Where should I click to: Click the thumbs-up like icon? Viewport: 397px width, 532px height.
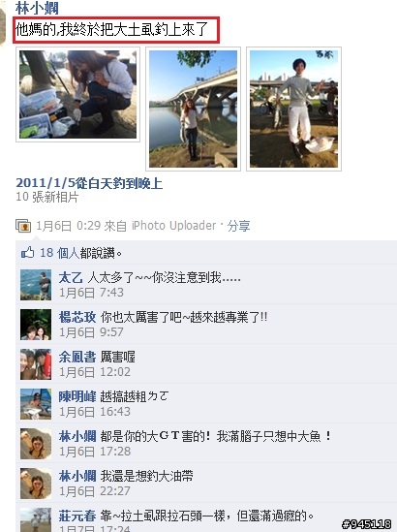[x=27, y=253]
